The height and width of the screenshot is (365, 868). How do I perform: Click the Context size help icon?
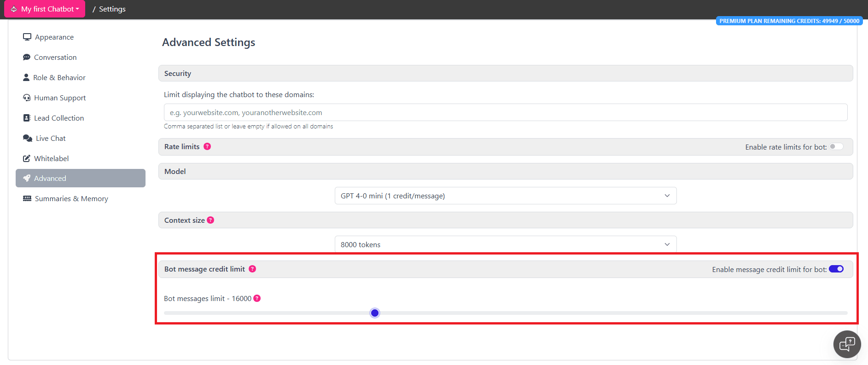(x=210, y=220)
